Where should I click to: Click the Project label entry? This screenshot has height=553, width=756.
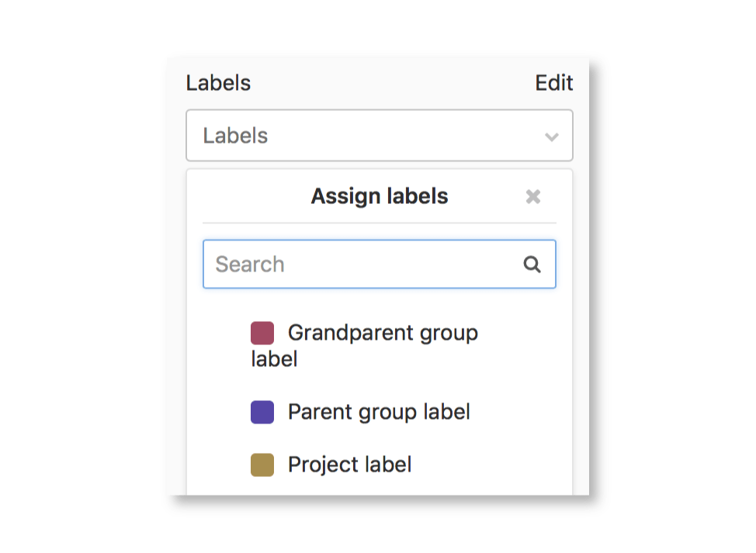(349, 464)
